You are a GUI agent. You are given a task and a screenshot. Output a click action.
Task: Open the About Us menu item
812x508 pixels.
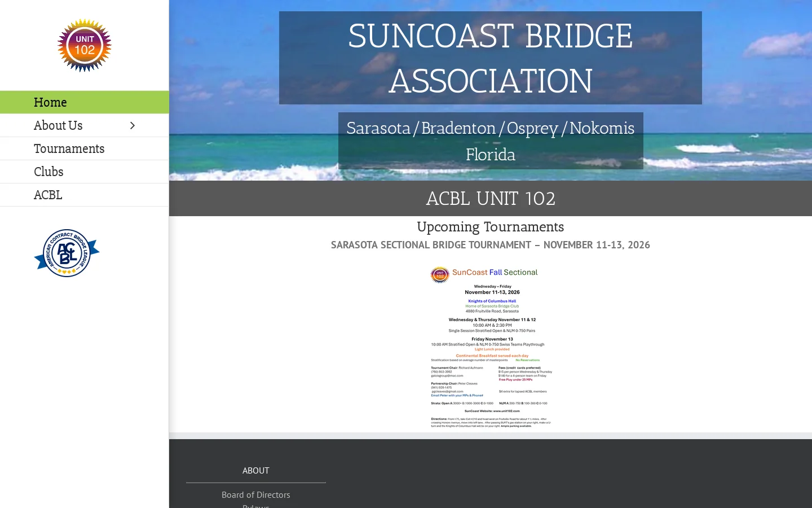pos(85,125)
